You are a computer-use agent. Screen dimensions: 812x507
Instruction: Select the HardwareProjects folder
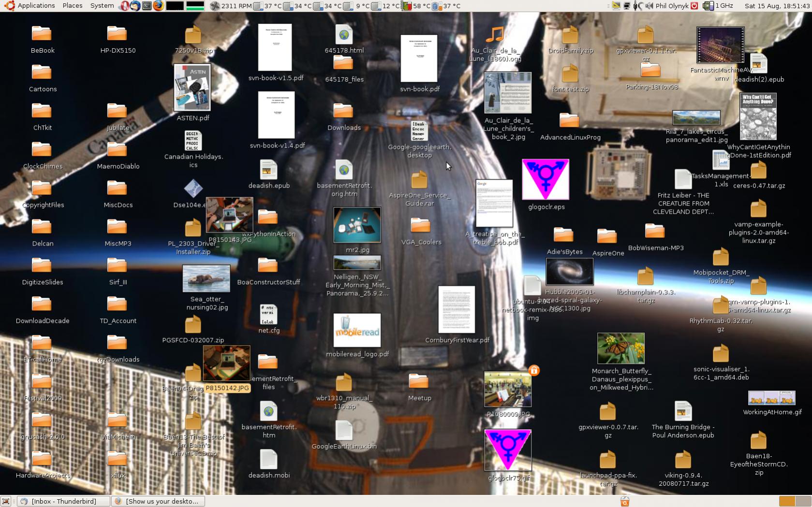42,464
